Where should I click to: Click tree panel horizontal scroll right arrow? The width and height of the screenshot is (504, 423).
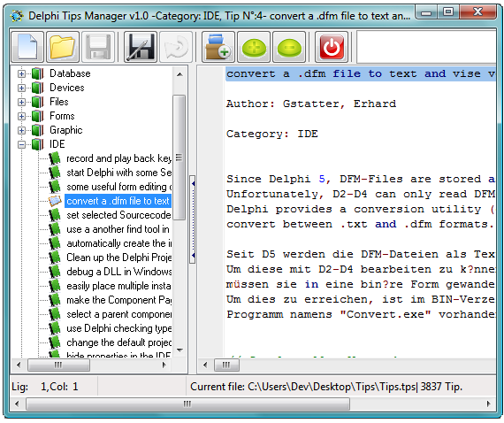click(164, 365)
